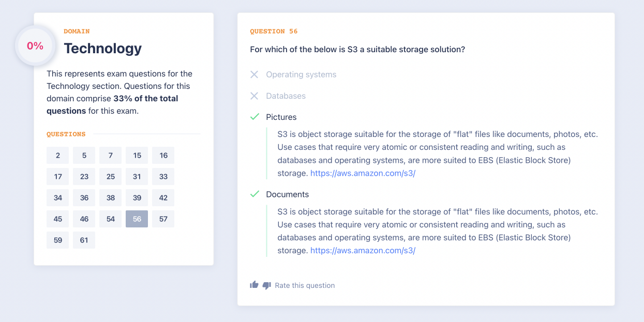Show question 25

[x=111, y=176]
